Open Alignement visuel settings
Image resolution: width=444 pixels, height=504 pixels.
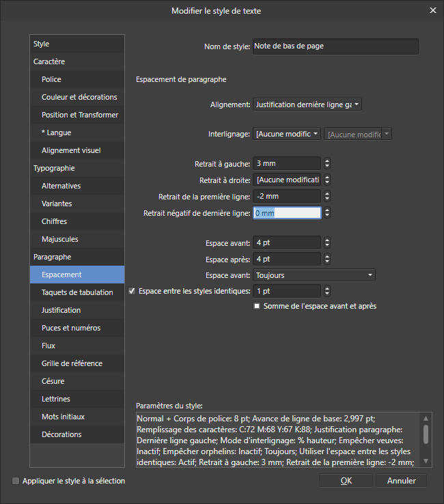click(x=77, y=150)
